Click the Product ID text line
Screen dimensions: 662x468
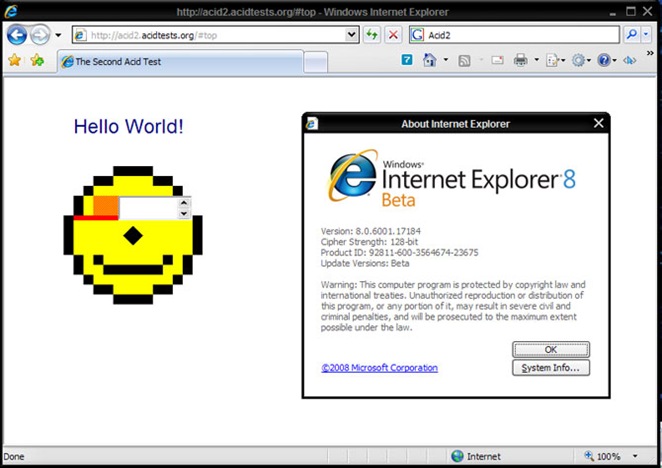[399, 253]
